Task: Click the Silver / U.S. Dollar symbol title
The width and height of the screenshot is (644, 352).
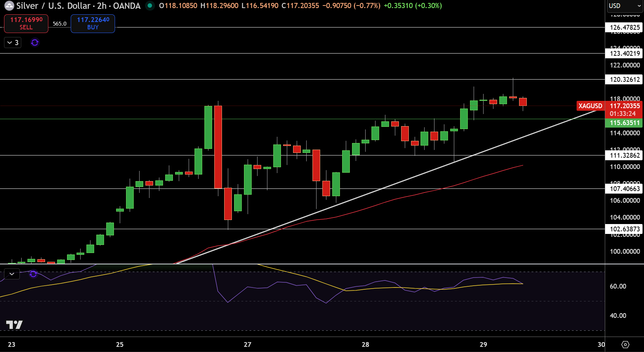Action: [x=53, y=6]
